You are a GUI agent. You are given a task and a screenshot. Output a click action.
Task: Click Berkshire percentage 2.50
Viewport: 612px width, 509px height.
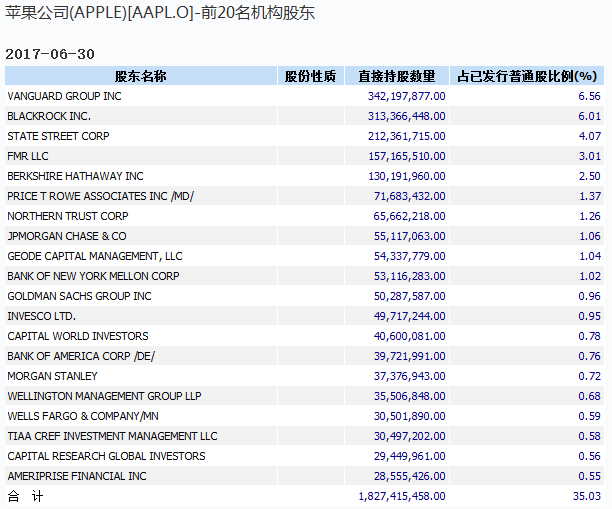(589, 176)
